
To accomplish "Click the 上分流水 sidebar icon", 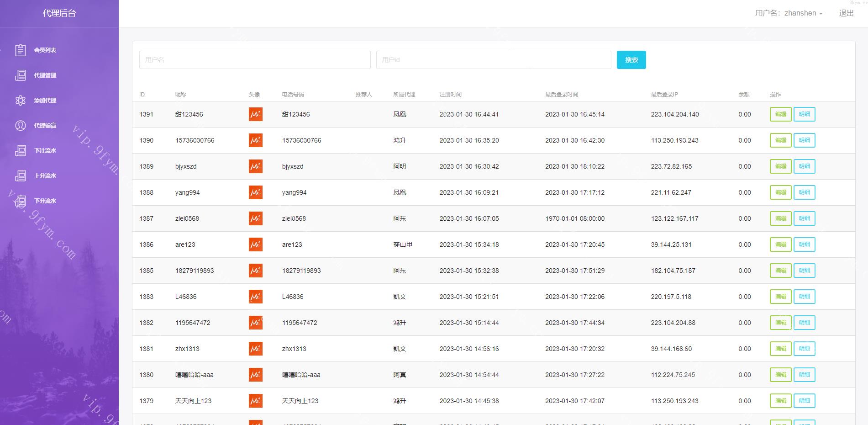I will 21,176.
